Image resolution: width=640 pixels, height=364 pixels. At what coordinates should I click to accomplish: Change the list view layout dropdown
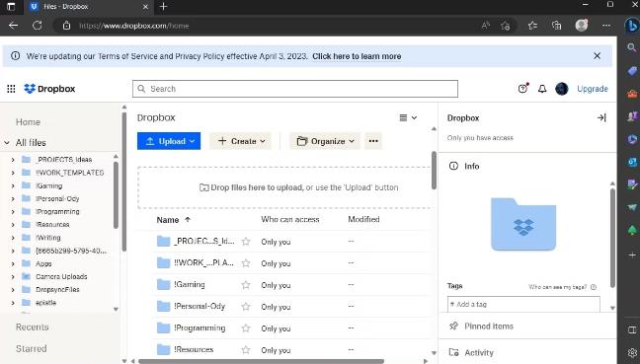point(408,117)
